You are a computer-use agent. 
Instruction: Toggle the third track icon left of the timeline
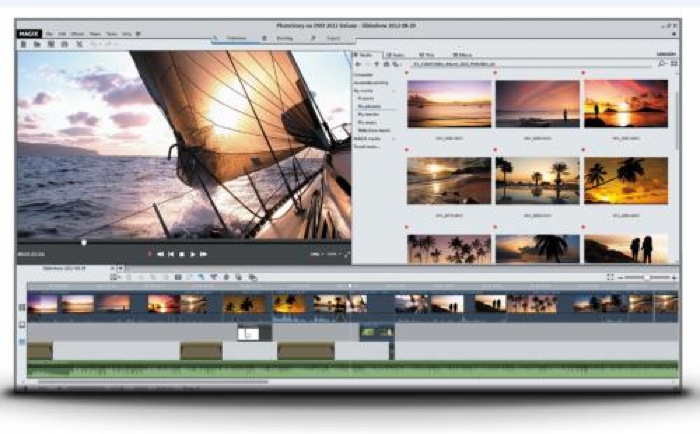coord(22,341)
